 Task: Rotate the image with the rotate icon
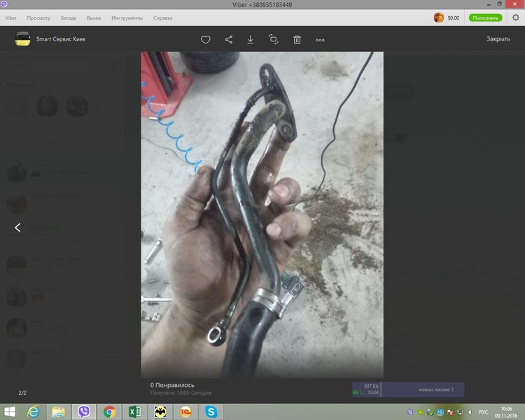[x=274, y=40]
